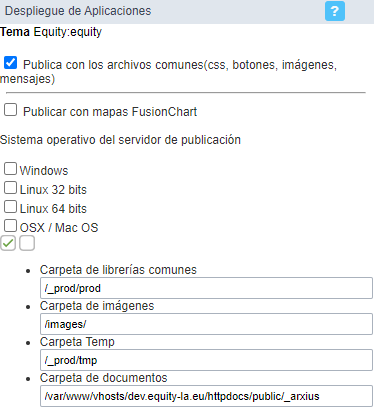Click the empty box deselect-all icon
Image resolution: width=374 pixels, height=409 pixels.
pyautogui.click(x=27, y=243)
